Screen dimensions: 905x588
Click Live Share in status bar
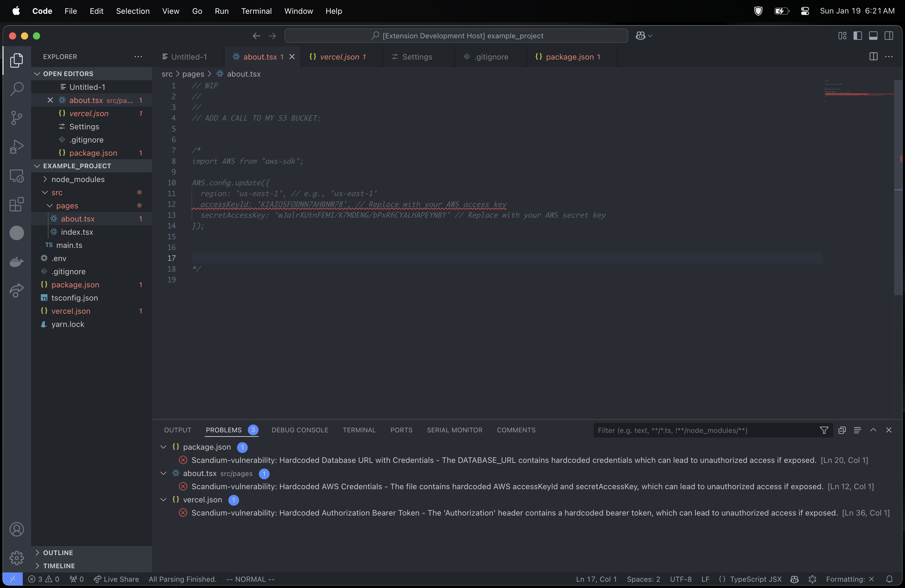(116, 579)
